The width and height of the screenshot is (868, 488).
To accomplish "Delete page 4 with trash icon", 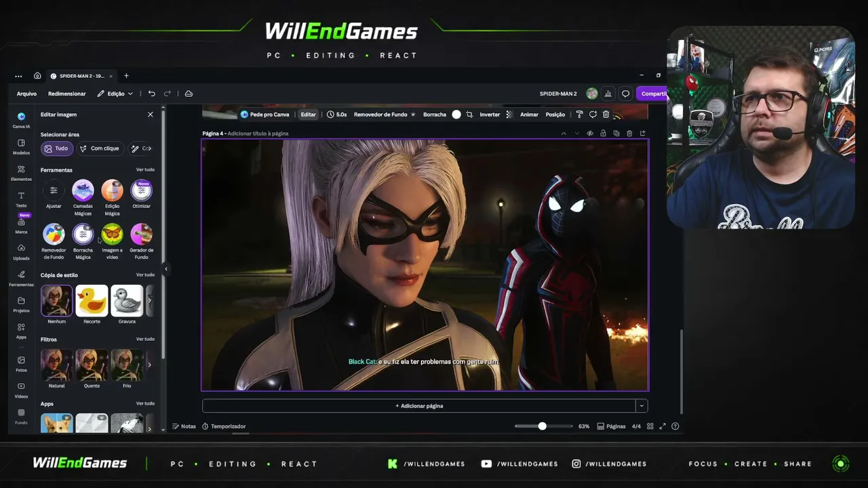I will pyautogui.click(x=629, y=134).
